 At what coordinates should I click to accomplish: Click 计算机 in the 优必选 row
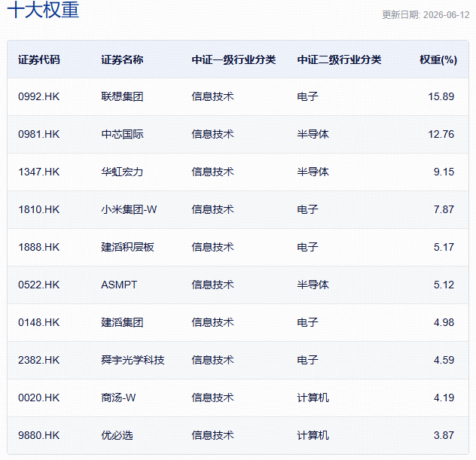[313, 435]
